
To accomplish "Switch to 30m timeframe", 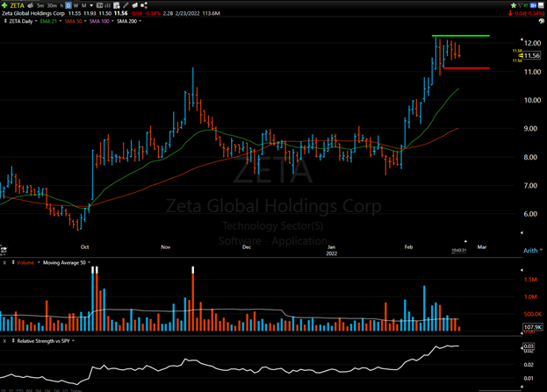I will tap(52, 5).
